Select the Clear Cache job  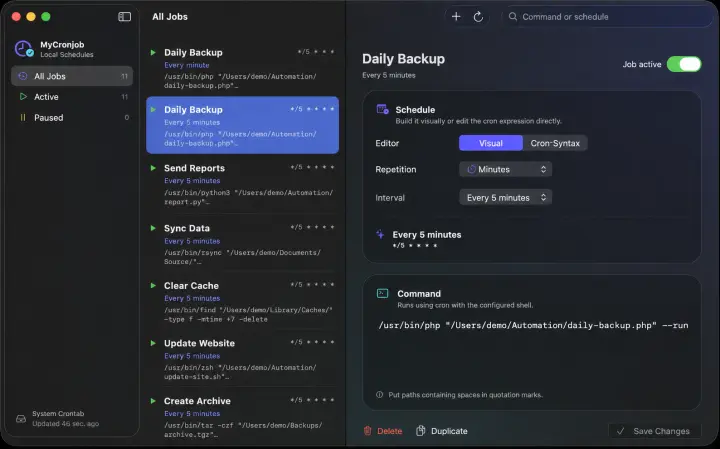[x=242, y=301]
